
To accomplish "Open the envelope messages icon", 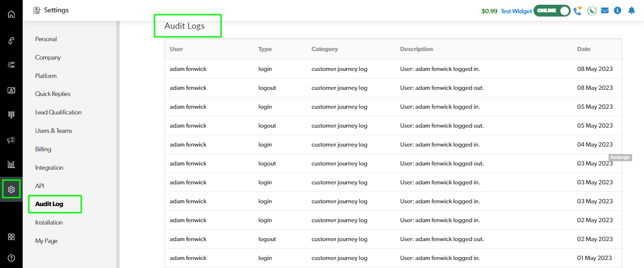I will coord(604,10).
